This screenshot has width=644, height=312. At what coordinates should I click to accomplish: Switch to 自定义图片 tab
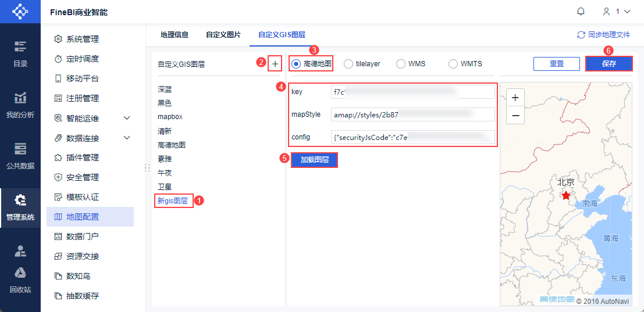[x=223, y=35]
